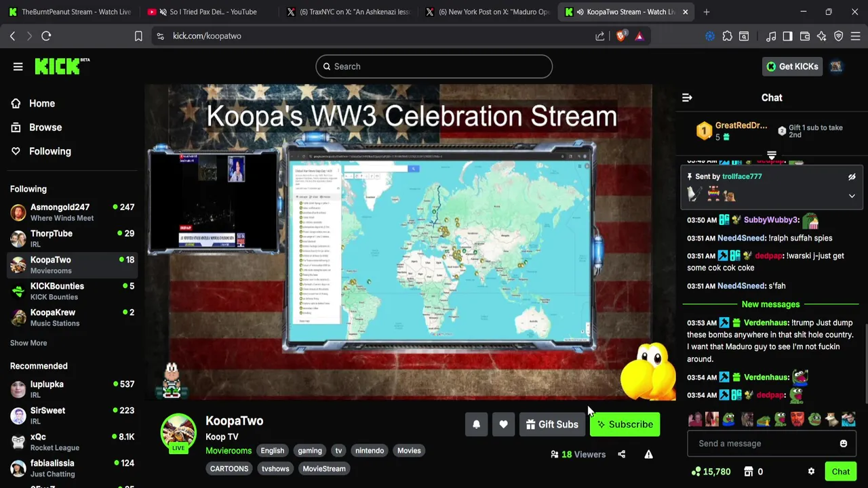
Task: Open KICKBounties channel
Action: pos(73,291)
